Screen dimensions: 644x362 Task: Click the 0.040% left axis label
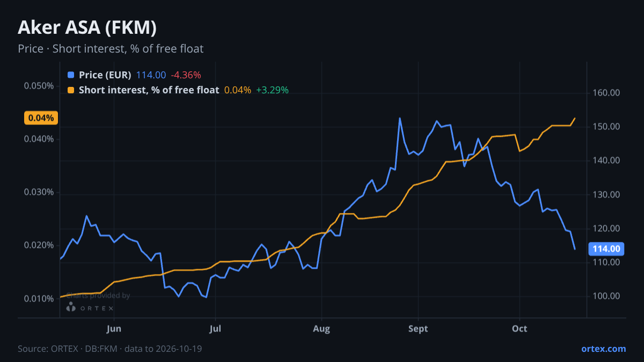[x=39, y=139]
